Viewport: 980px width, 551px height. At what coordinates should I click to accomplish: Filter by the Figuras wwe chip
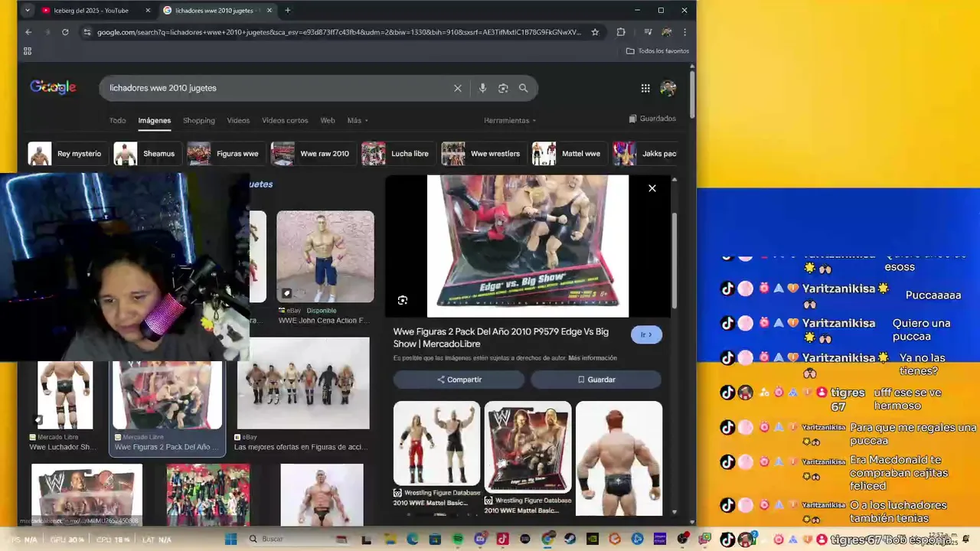[226, 154]
